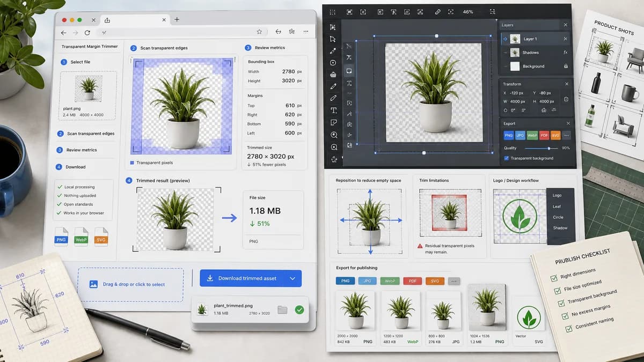644x362 pixels.
Task: Uncheck the Transparent background checkbox
Action: [x=507, y=158]
